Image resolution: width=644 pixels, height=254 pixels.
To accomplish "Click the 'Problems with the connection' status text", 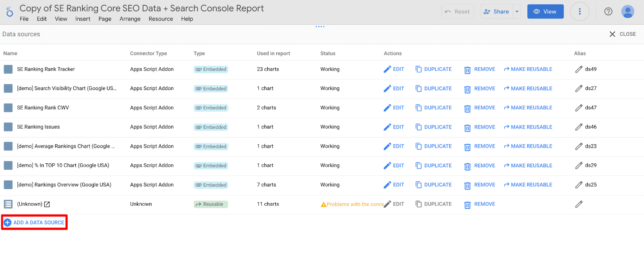I will (x=355, y=204).
